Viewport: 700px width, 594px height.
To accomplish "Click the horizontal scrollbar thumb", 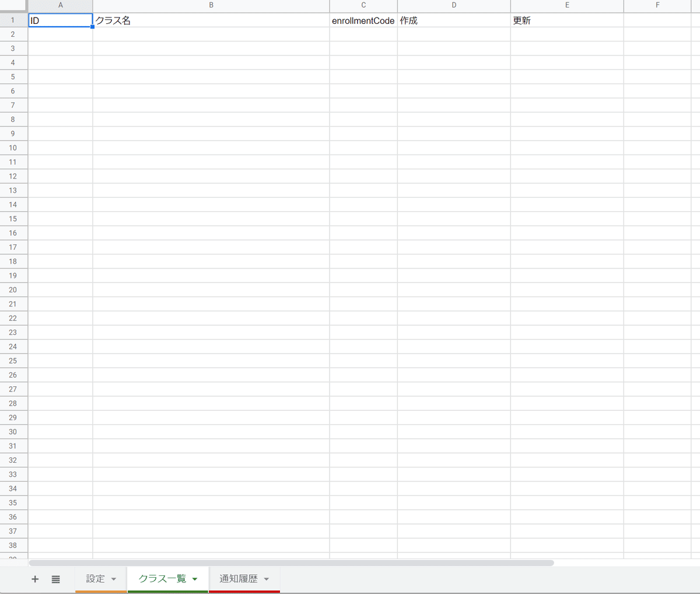I will [x=291, y=563].
